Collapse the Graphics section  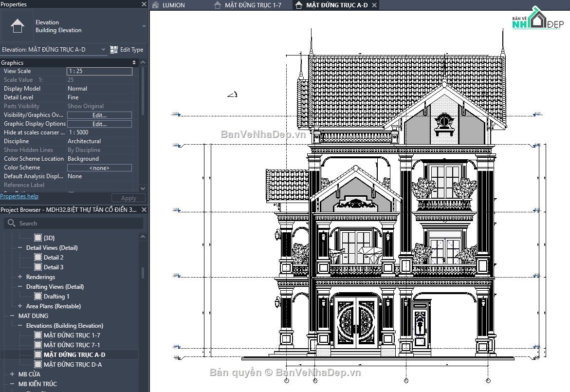[134, 62]
